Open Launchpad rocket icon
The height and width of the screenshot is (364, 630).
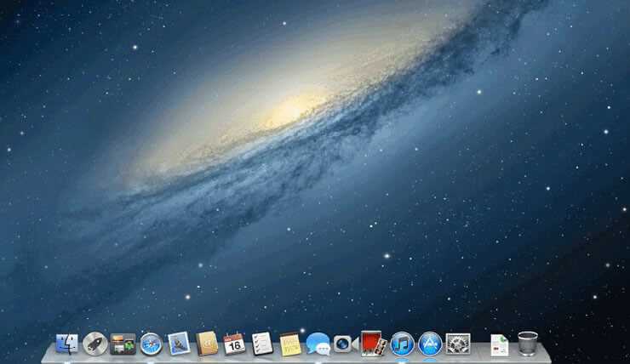95,344
